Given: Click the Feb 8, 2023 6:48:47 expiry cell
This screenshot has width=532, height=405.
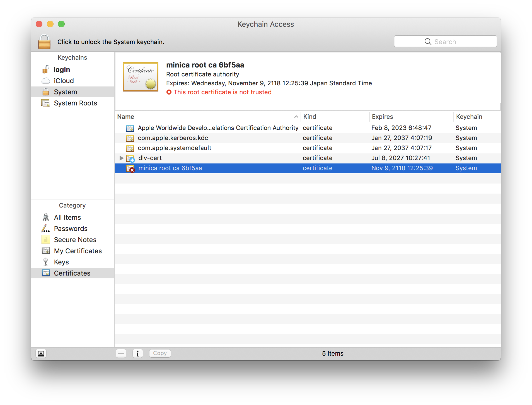Looking at the screenshot, I should (x=401, y=128).
